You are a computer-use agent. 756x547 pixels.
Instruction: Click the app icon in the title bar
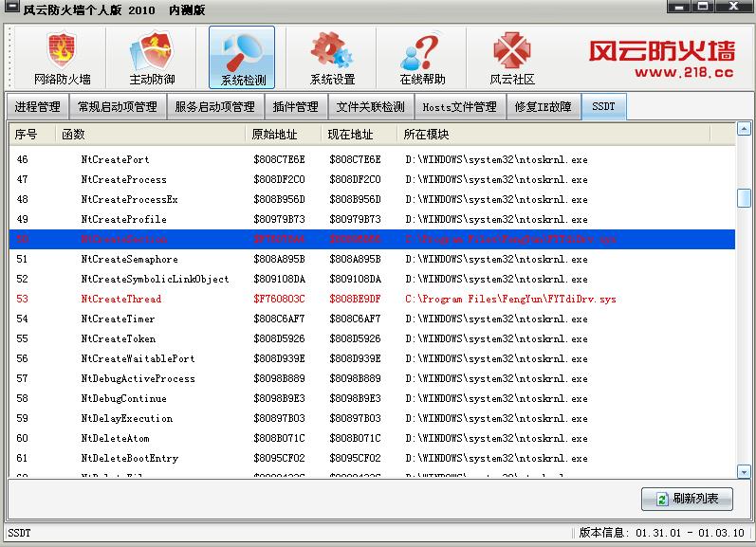11,7
